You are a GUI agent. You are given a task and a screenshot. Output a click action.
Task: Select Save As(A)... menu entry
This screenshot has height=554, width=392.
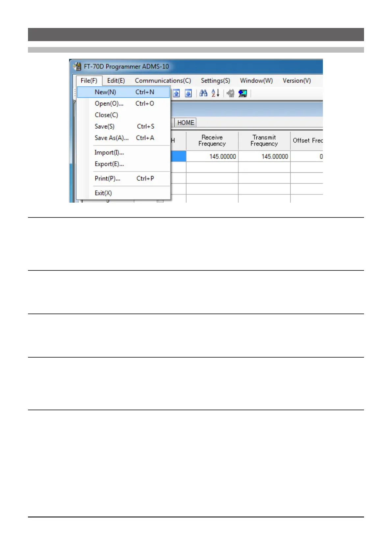point(123,138)
